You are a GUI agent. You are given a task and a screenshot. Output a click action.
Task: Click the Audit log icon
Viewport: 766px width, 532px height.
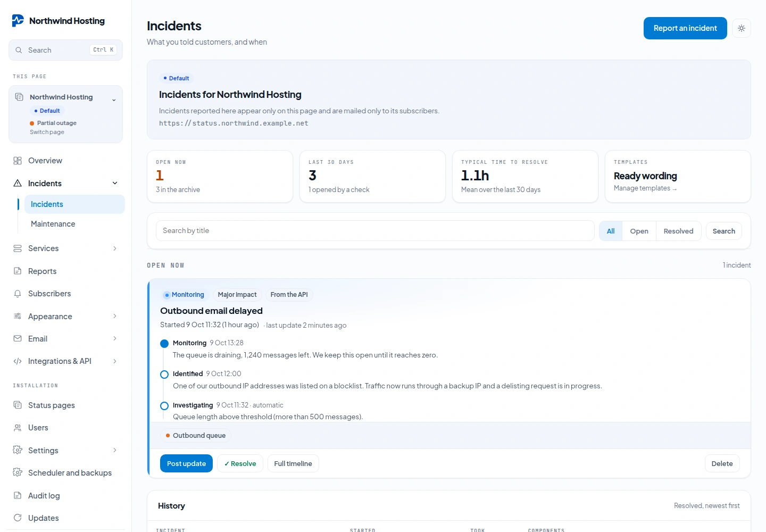click(18, 496)
